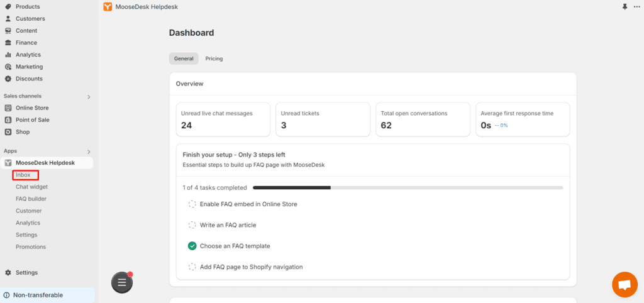Mark Add FAQ page to navigation circle

tap(192, 267)
